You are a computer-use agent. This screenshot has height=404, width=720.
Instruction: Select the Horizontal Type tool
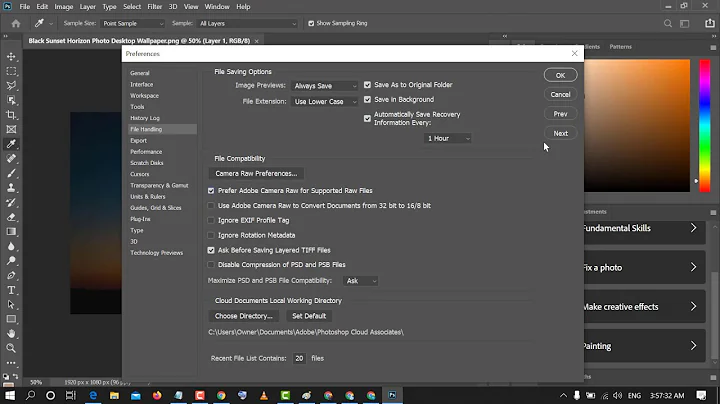(11, 290)
